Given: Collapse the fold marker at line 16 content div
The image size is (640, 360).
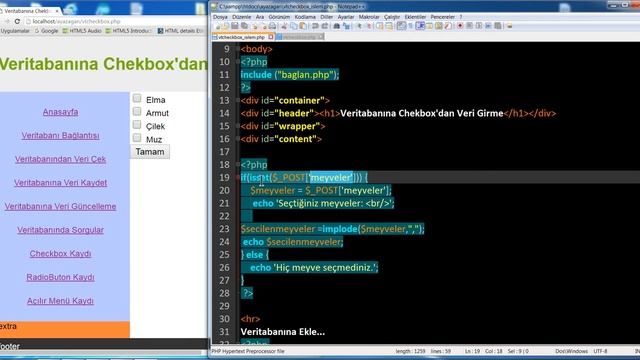Looking at the screenshot, I should [x=238, y=139].
